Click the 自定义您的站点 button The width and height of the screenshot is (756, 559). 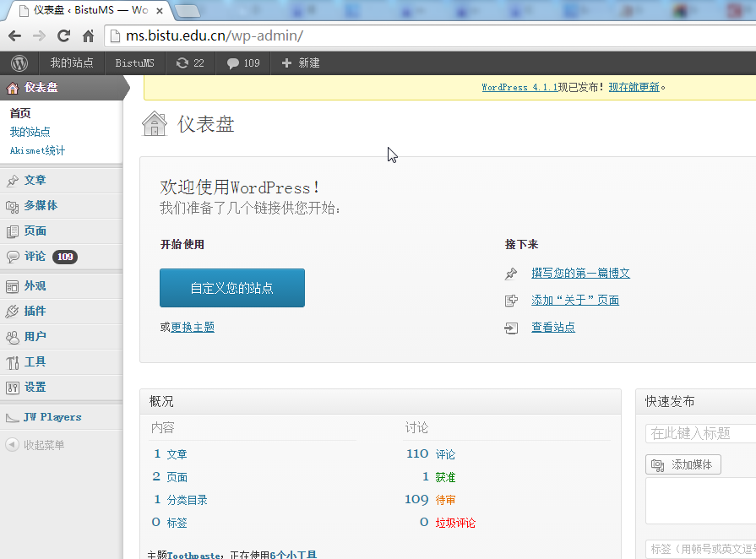[232, 288]
